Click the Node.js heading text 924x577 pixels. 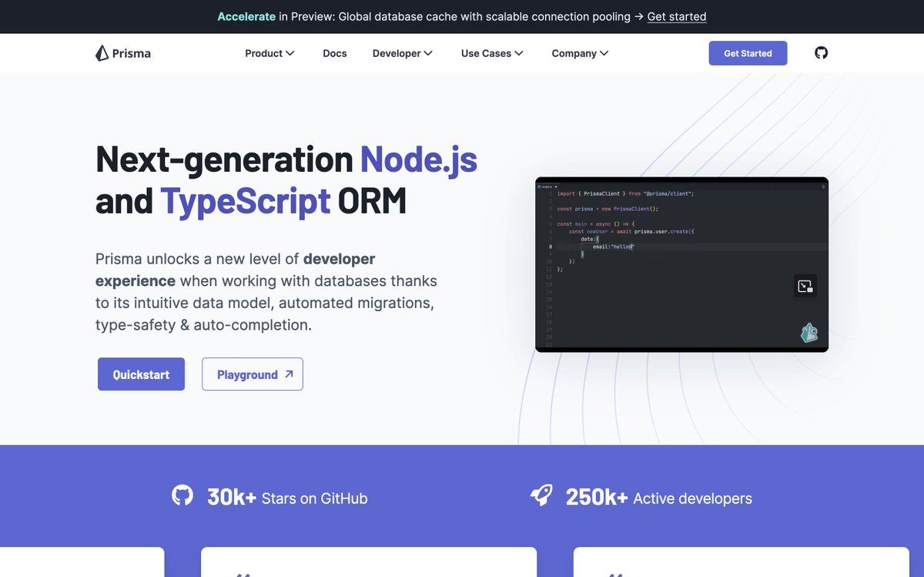tap(419, 159)
